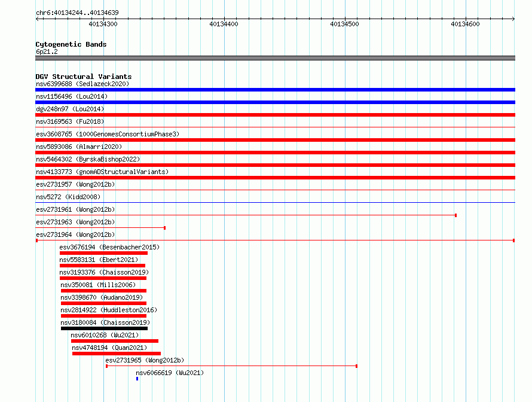Click the red nsv5464302 variant bar
Viewport: 532px width, 402px height.
coord(275,165)
